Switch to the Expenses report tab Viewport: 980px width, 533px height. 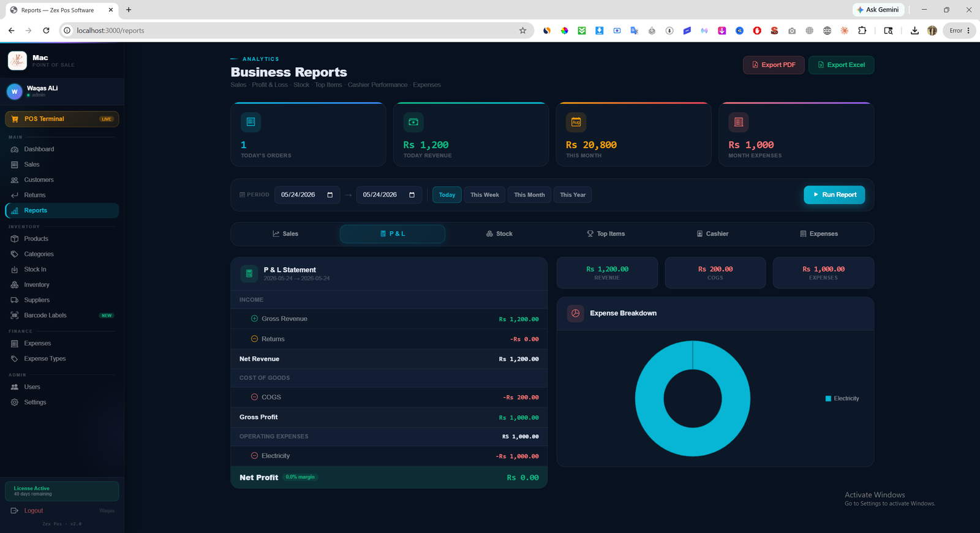[819, 234]
